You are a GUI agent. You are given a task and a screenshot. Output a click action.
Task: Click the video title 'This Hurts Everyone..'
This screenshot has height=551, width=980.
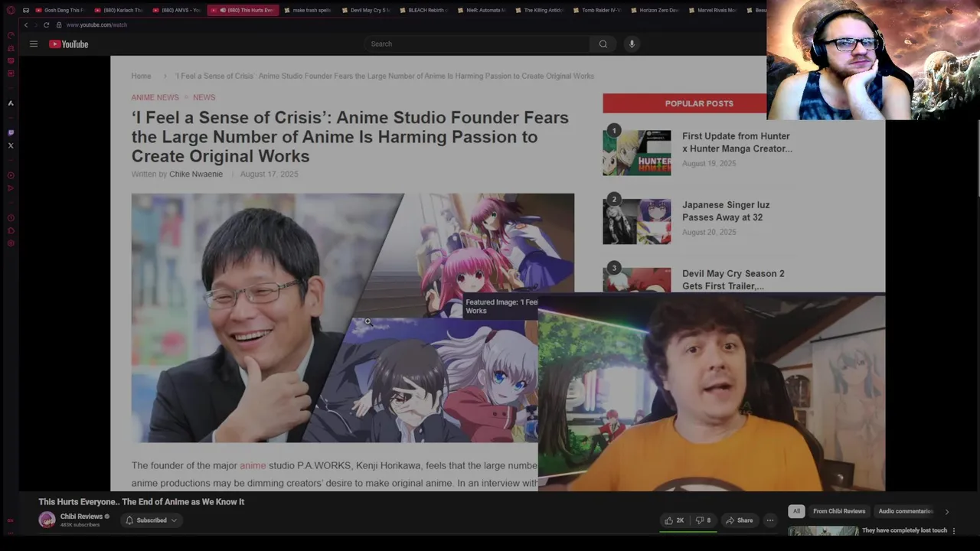142,502
